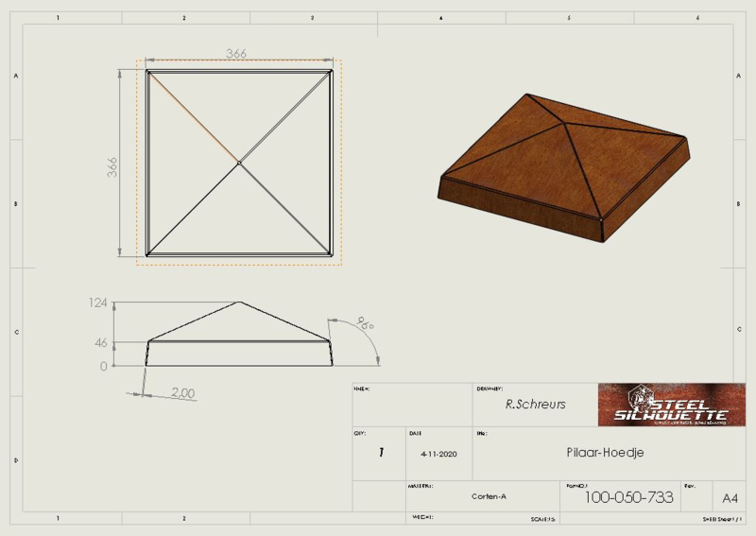
Task: Click the 46 height dimension on side view
Action: pyautogui.click(x=101, y=343)
